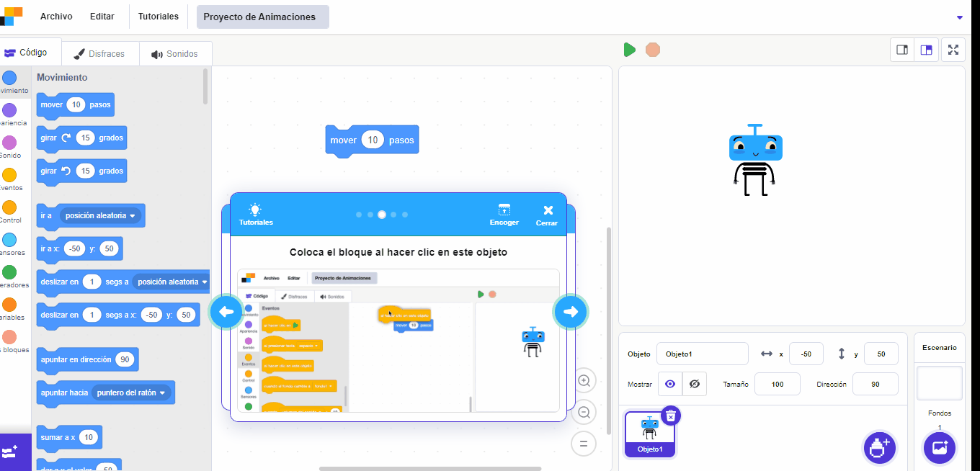Image resolution: width=980 pixels, height=471 pixels.
Task: Edit sprite Tamaño field value 100
Action: (x=778, y=384)
